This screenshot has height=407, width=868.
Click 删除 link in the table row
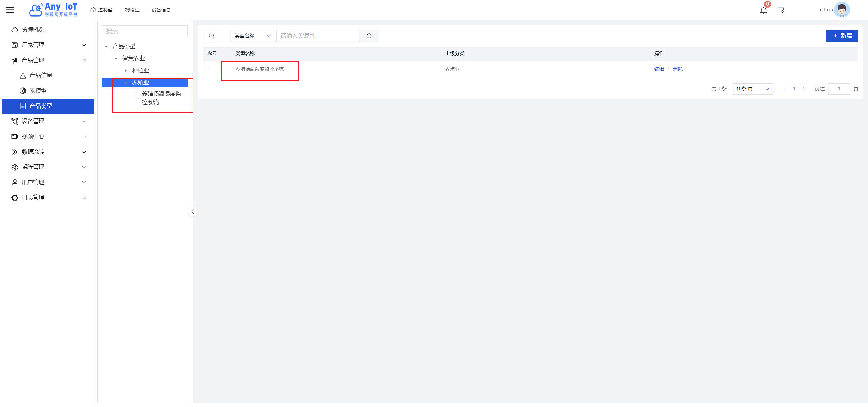(x=678, y=69)
